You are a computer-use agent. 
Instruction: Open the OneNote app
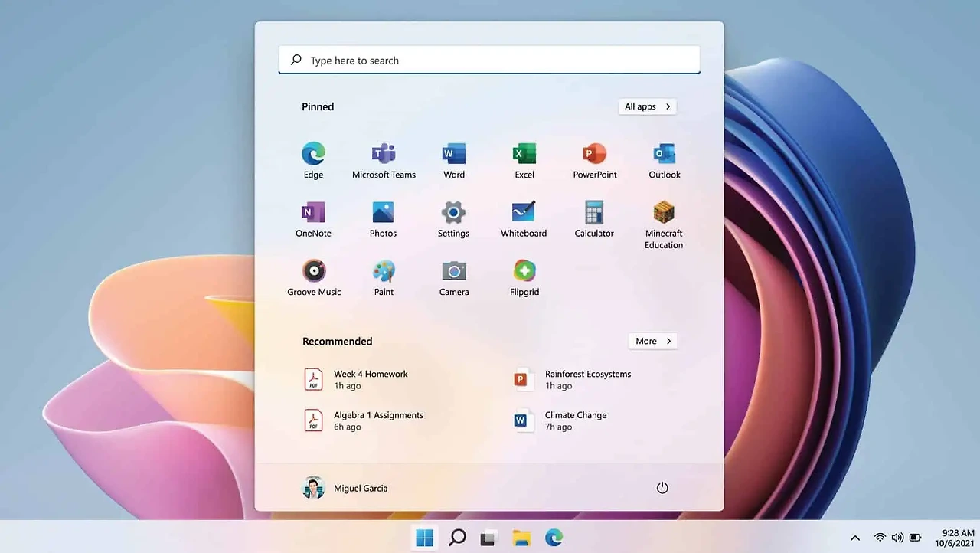pyautogui.click(x=313, y=219)
